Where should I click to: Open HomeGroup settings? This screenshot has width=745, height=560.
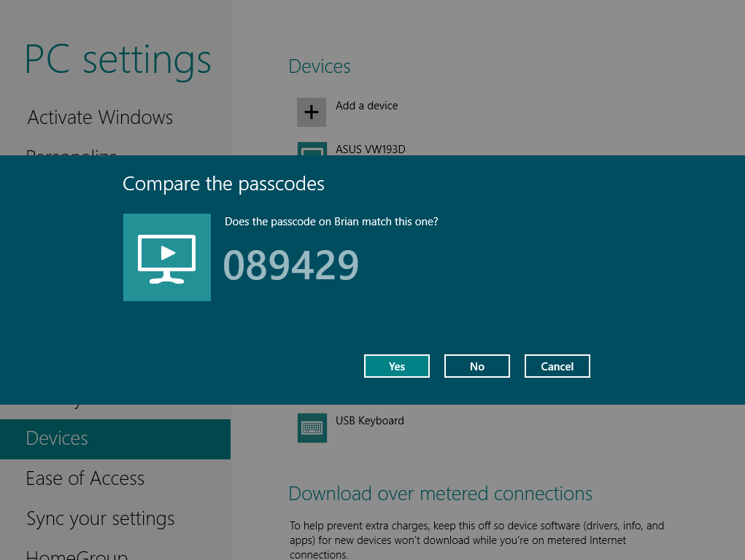click(x=77, y=552)
